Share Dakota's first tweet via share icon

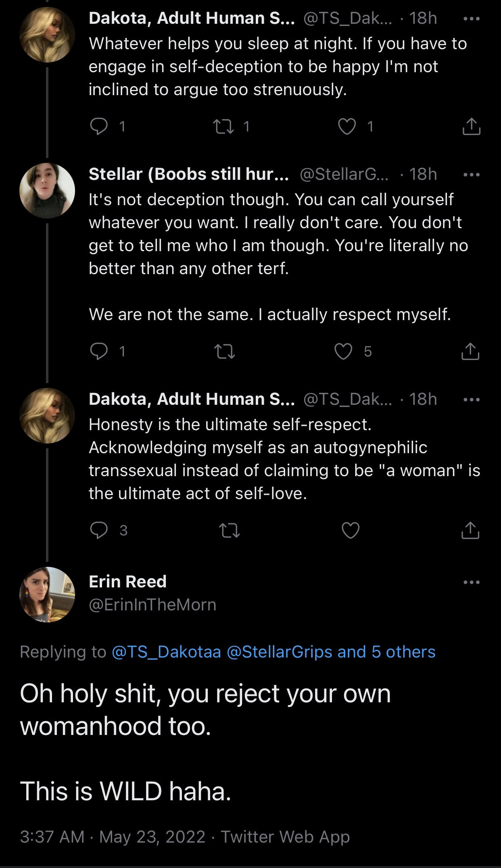(x=471, y=126)
